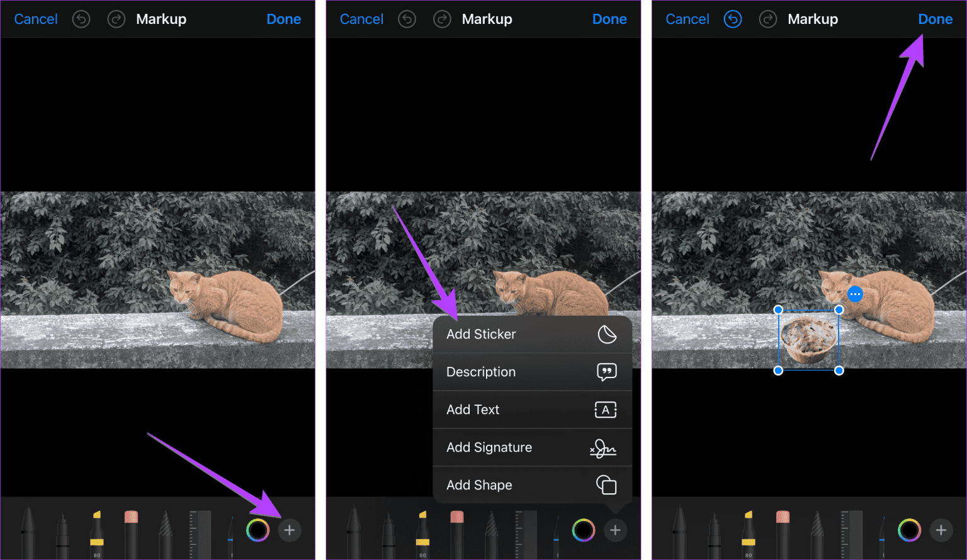Click bottom-left resize handle of sticker
Viewport: 967px width, 560px height.
(x=778, y=371)
